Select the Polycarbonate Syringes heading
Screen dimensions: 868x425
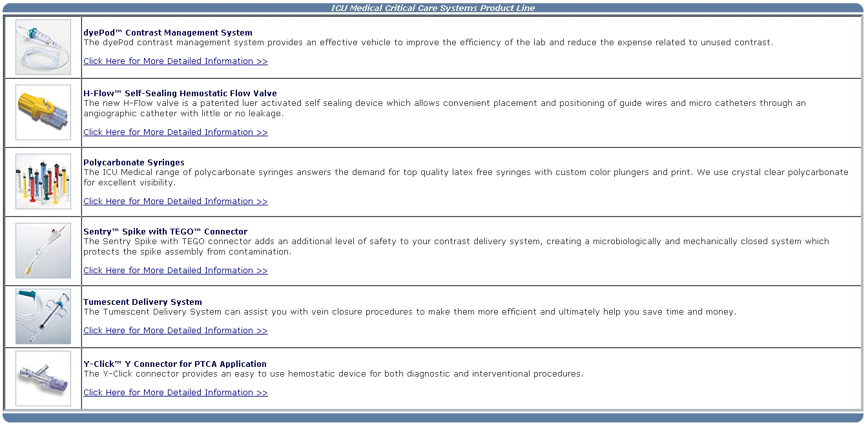coord(134,163)
